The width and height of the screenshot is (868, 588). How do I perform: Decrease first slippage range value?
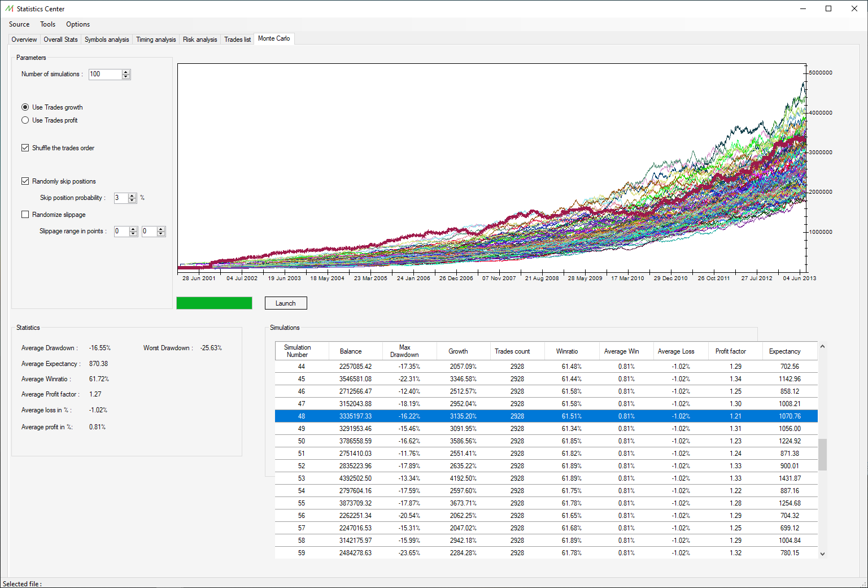(134, 234)
